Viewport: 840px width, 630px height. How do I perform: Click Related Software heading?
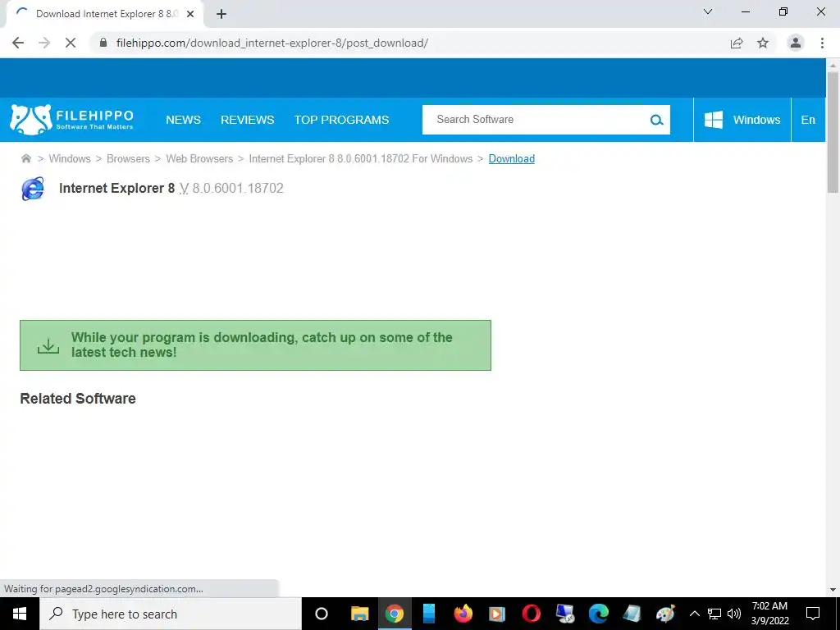78,399
